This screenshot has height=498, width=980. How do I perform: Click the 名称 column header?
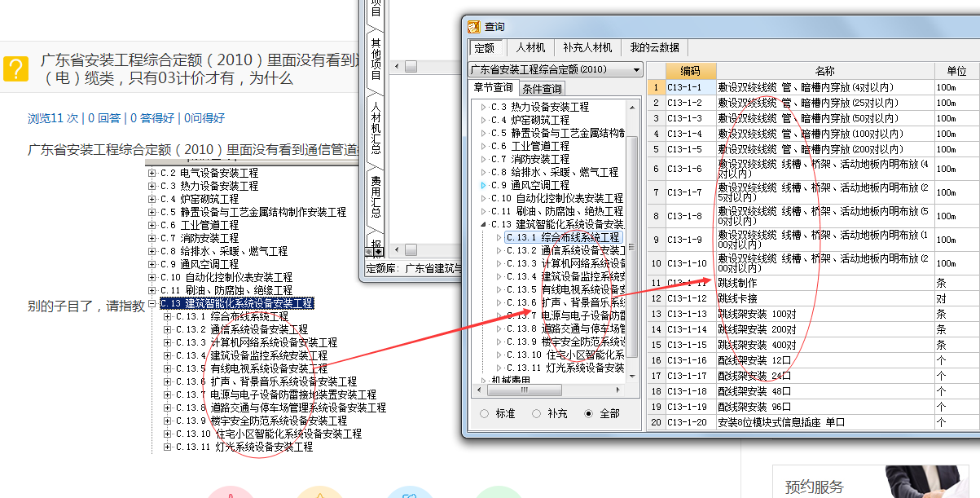pyautogui.click(x=824, y=71)
